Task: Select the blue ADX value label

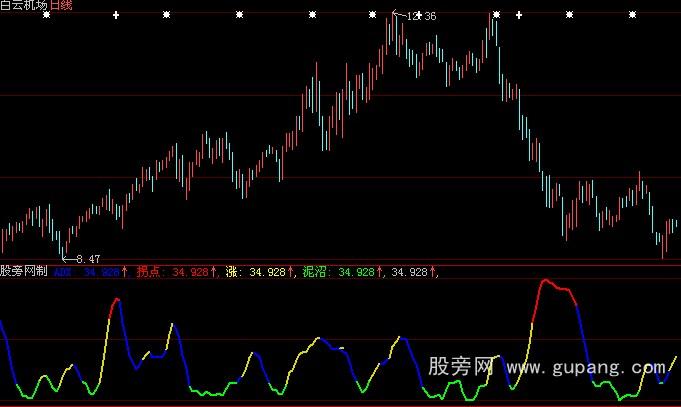Action: [64, 271]
